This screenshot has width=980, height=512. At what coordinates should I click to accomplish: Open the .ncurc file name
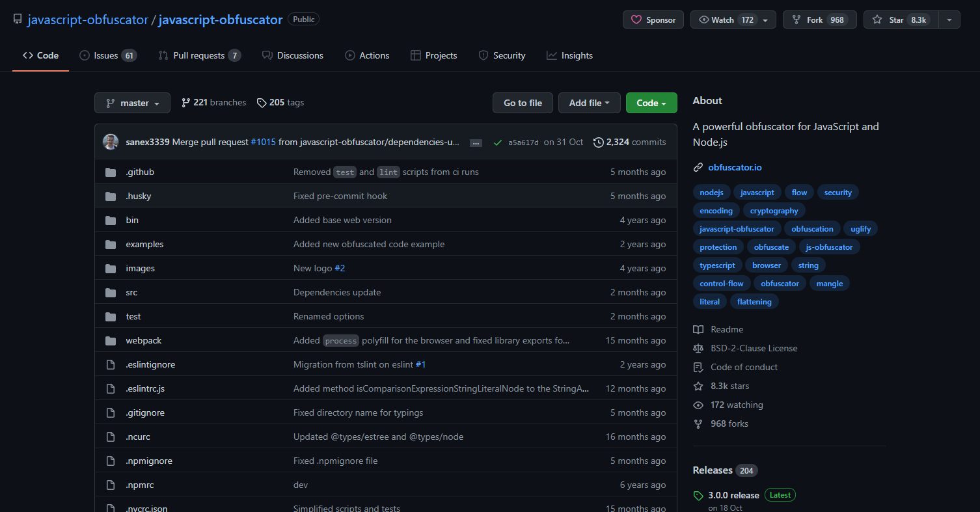pyautogui.click(x=138, y=437)
